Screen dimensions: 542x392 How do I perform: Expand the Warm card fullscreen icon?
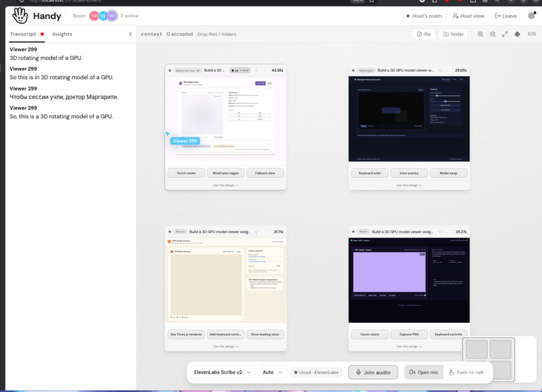[266, 232]
